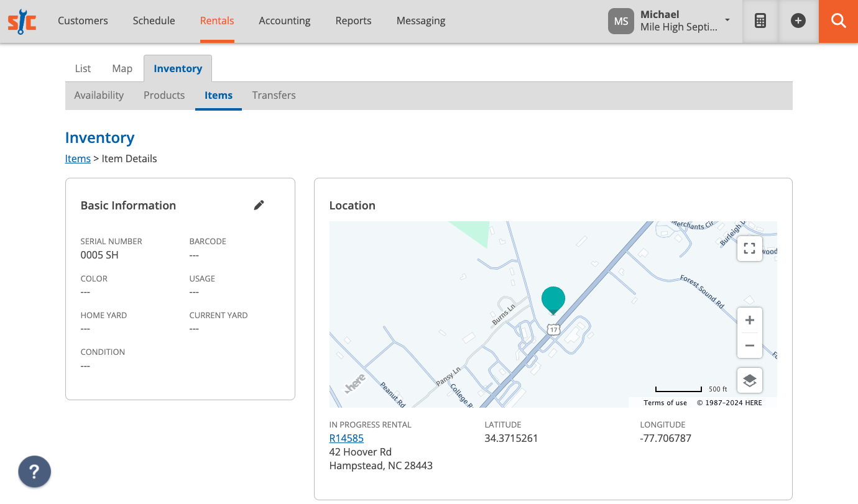The width and height of the screenshot is (858, 504).
Task: Click Mile High Septi... company name
Action: click(x=678, y=27)
